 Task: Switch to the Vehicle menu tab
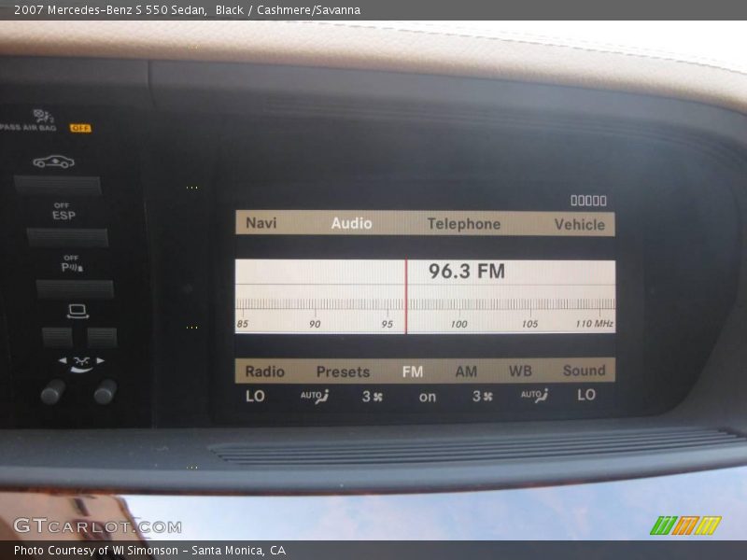coord(579,224)
